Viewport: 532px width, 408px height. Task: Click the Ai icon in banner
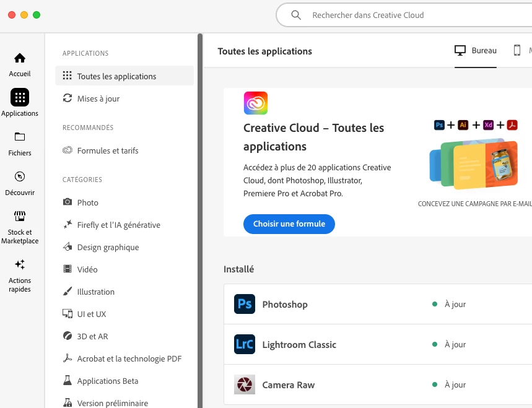click(x=463, y=125)
